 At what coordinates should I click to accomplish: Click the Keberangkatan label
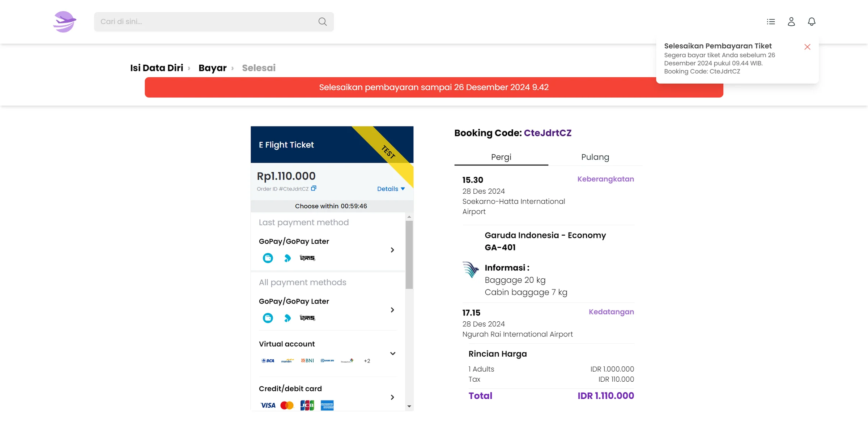605,179
